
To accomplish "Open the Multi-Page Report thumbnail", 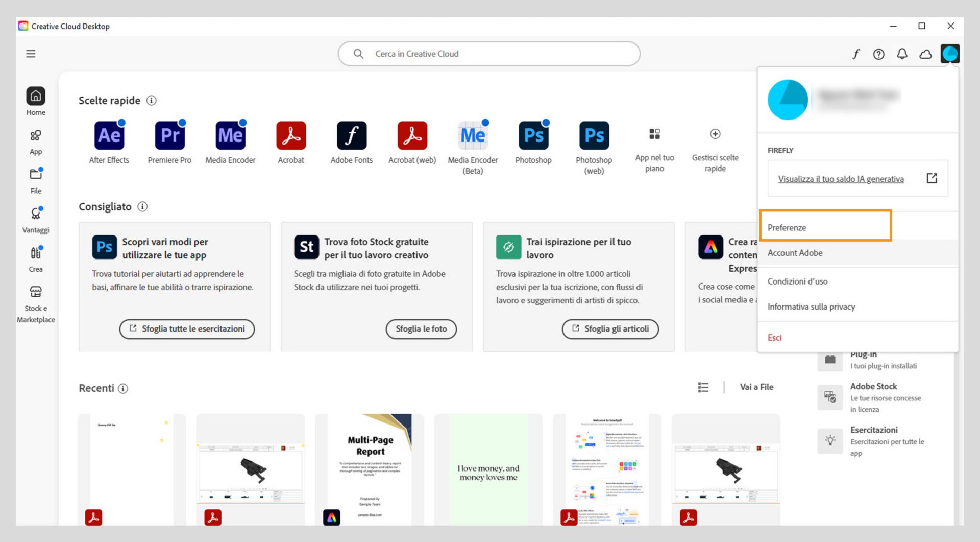I will point(370,469).
